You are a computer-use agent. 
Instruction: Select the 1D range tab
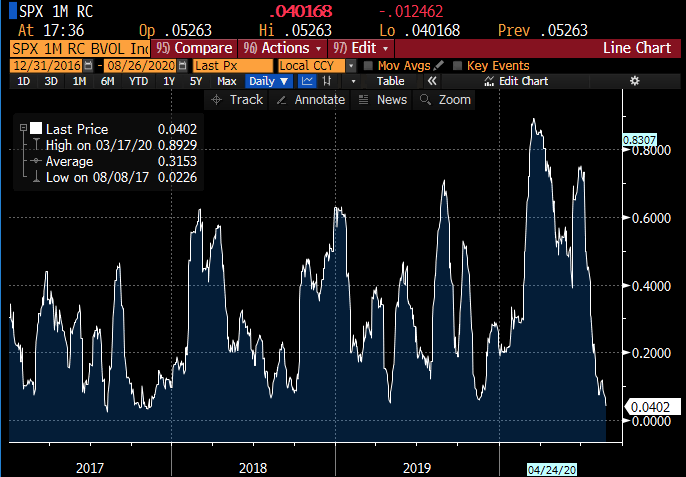24,81
